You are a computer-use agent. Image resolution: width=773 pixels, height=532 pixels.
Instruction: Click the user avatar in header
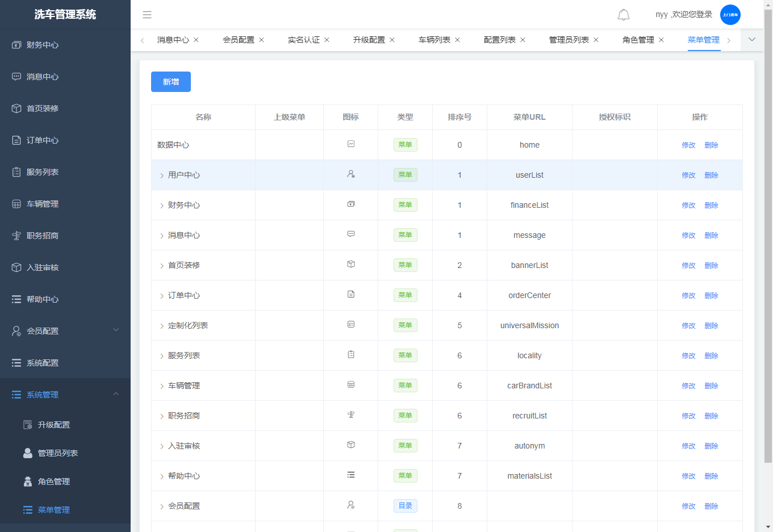point(730,15)
